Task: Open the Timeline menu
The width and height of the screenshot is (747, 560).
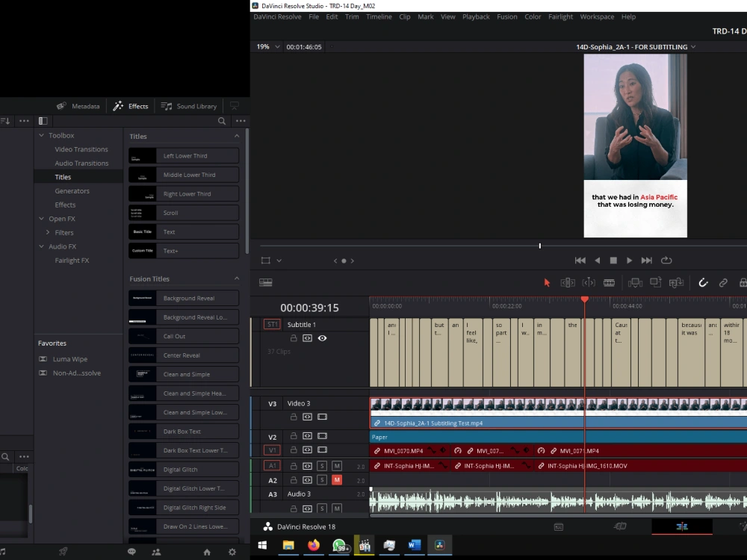Action: (x=379, y=16)
